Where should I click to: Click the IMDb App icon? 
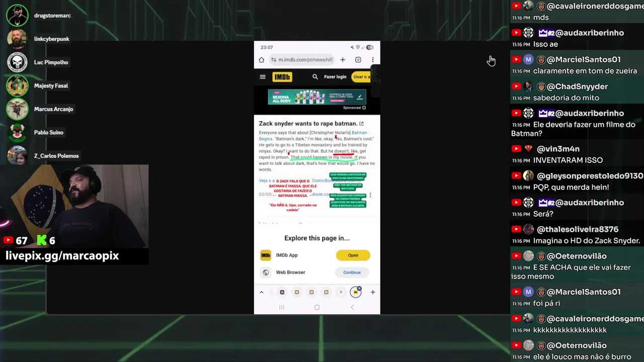[266, 255]
